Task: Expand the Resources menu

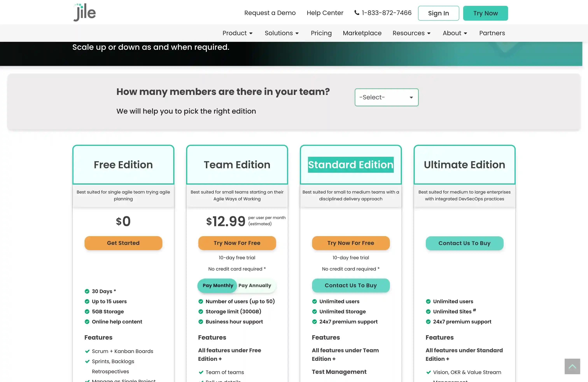Action: coord(411,33)
